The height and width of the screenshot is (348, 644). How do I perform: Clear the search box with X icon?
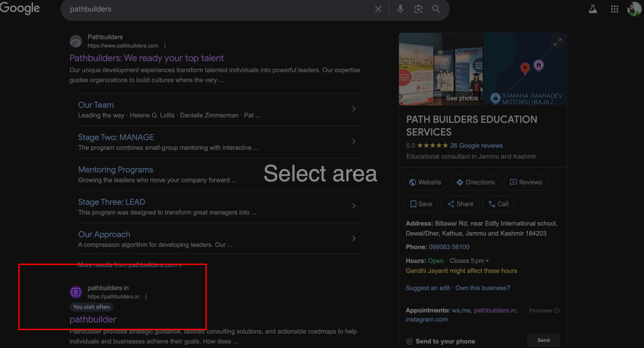(378, 9)
